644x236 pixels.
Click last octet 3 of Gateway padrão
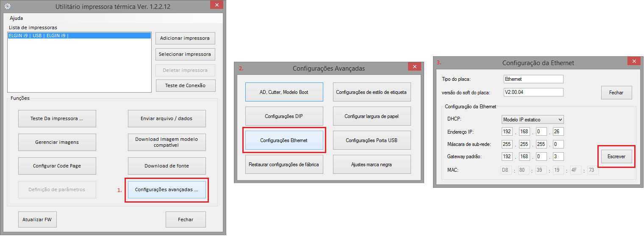coord(558,156)
